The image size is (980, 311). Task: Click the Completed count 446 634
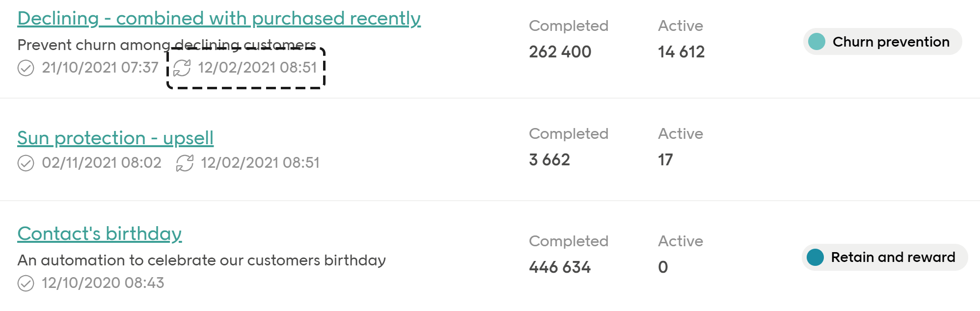pyautogui.click(x=561, y=267)
